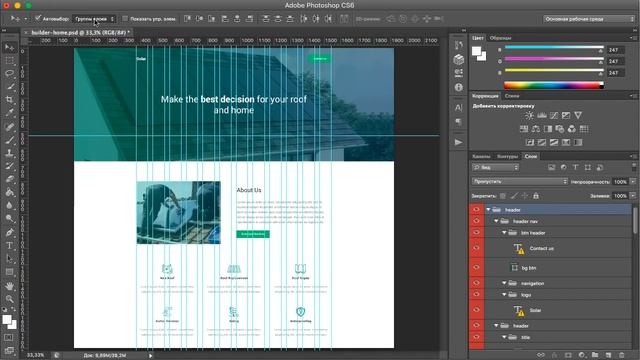Select the Lasso tool
Image resolution: width=640 pixels, height=360 pixels.
(x=9, y=74)
